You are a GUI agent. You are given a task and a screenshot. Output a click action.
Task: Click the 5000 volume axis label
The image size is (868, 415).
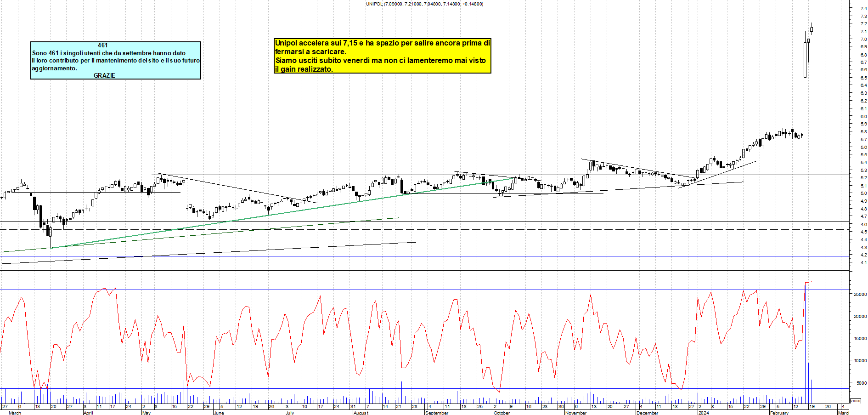pyautogui.click(x=862, y=383)
